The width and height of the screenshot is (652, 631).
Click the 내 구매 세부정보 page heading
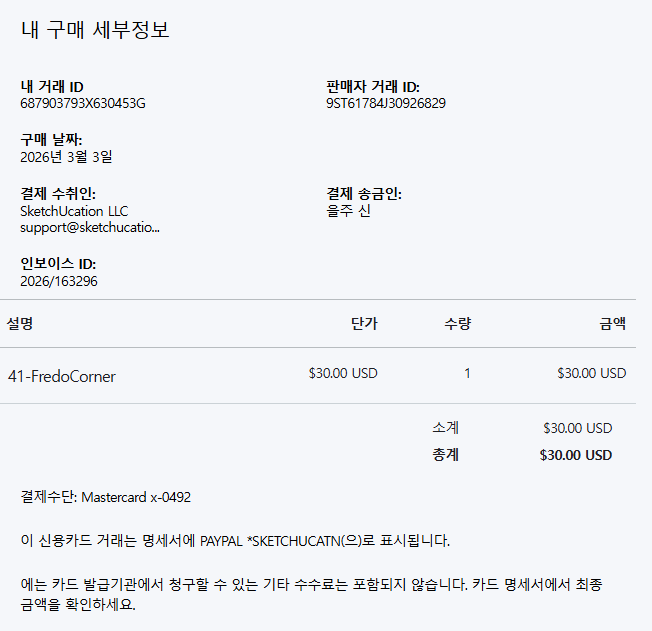pyautogui.click(x=95, y=30)
